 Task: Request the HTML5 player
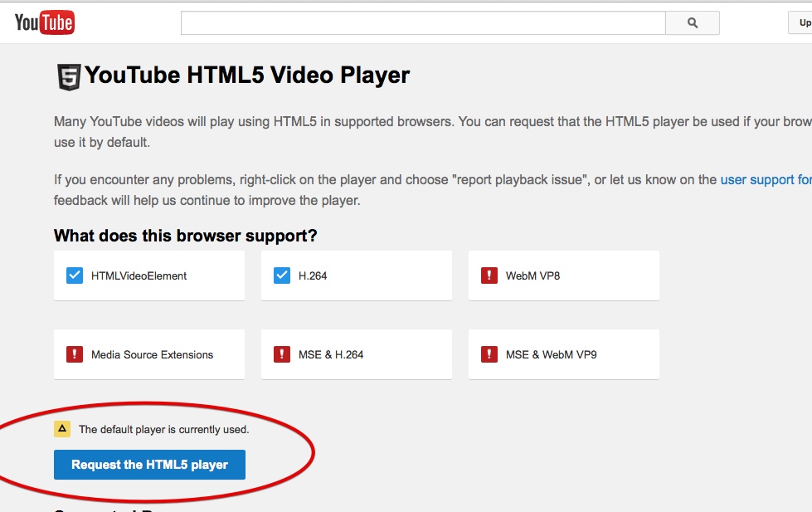pos(149,465)
